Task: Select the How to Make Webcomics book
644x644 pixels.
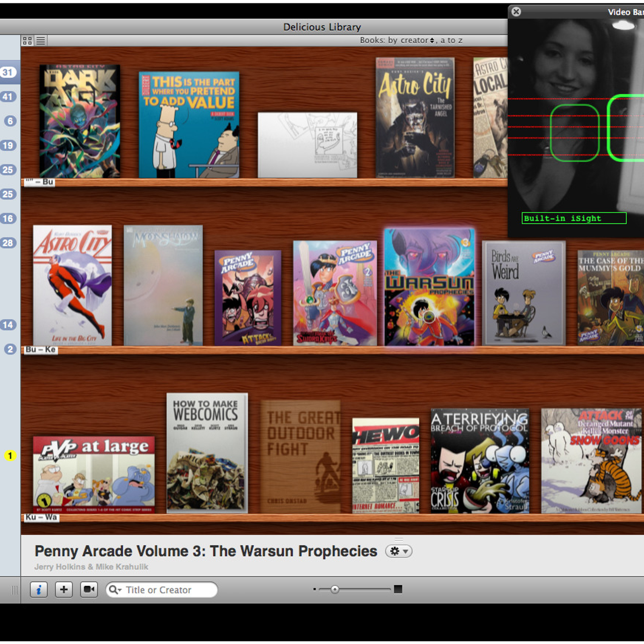Action: coord(207,453)
